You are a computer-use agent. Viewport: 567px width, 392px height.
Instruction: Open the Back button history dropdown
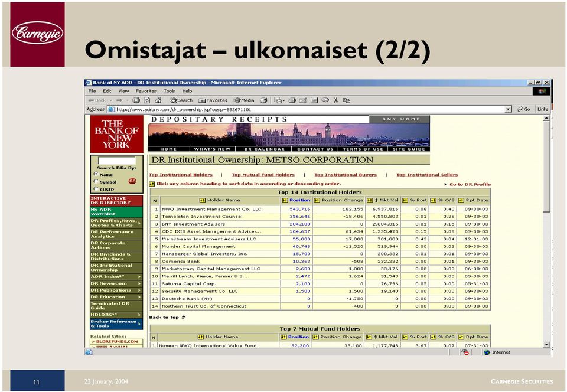(111, 100)
